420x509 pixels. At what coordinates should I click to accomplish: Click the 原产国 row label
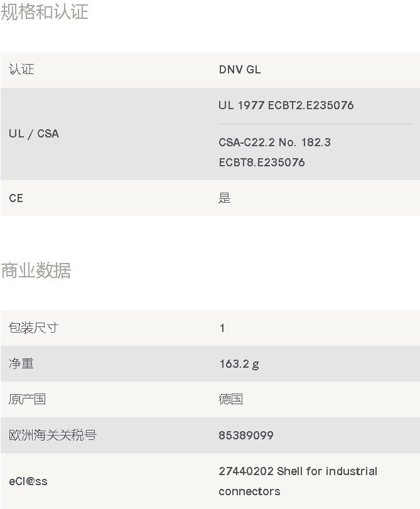(27, 399)
